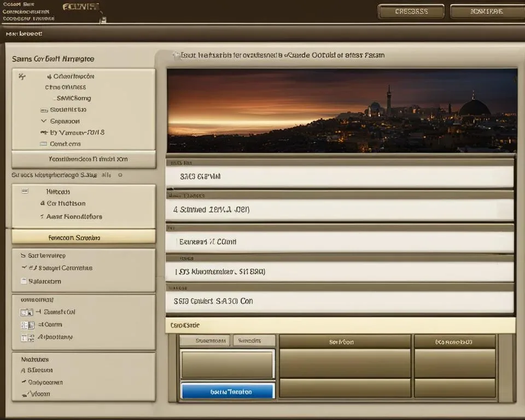Click the star icon atop the first sidebar panel
This screenshot has width=525, height=420.
[22, 77]
